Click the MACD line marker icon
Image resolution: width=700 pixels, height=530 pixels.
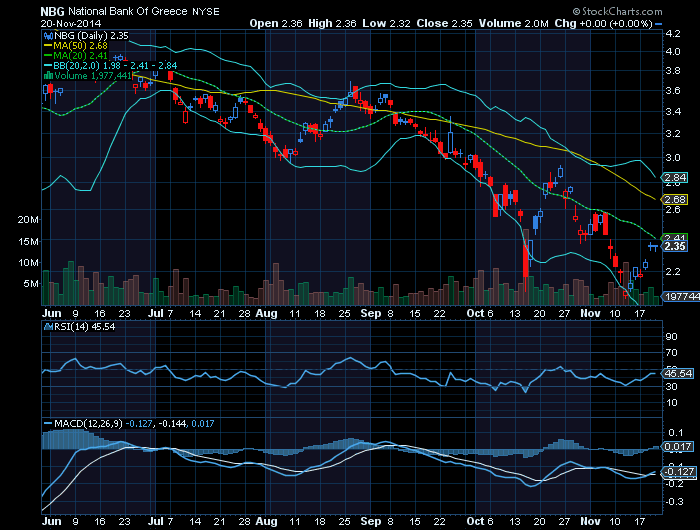click(x=48, y=423)
